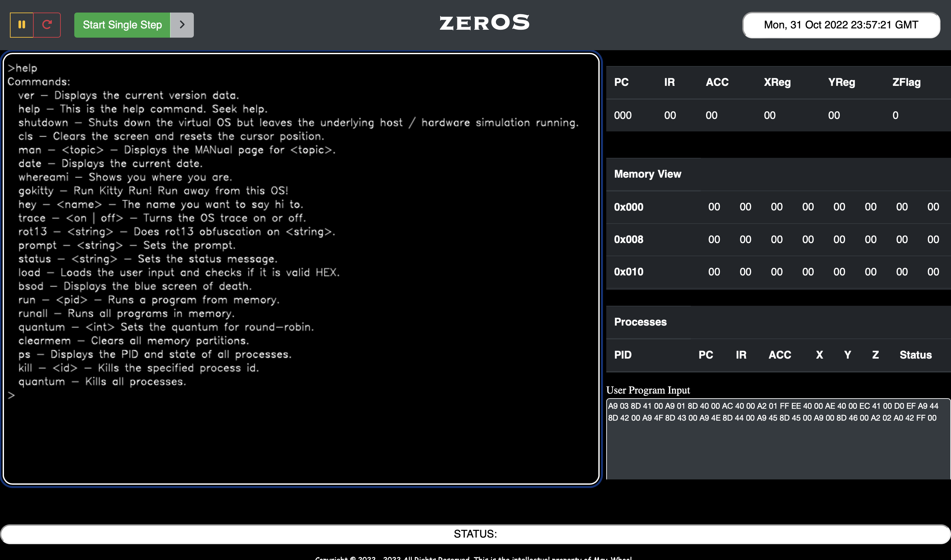Select the 0x000 memory row
Viewport: 951px width, 560px height.
pos(629,206)
